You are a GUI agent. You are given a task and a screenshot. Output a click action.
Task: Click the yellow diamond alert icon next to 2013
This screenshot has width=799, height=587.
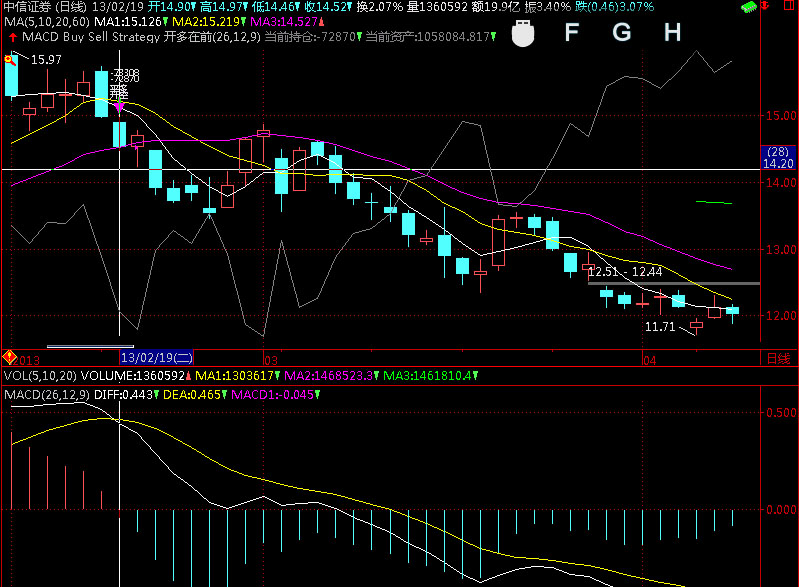click(9, 357)
